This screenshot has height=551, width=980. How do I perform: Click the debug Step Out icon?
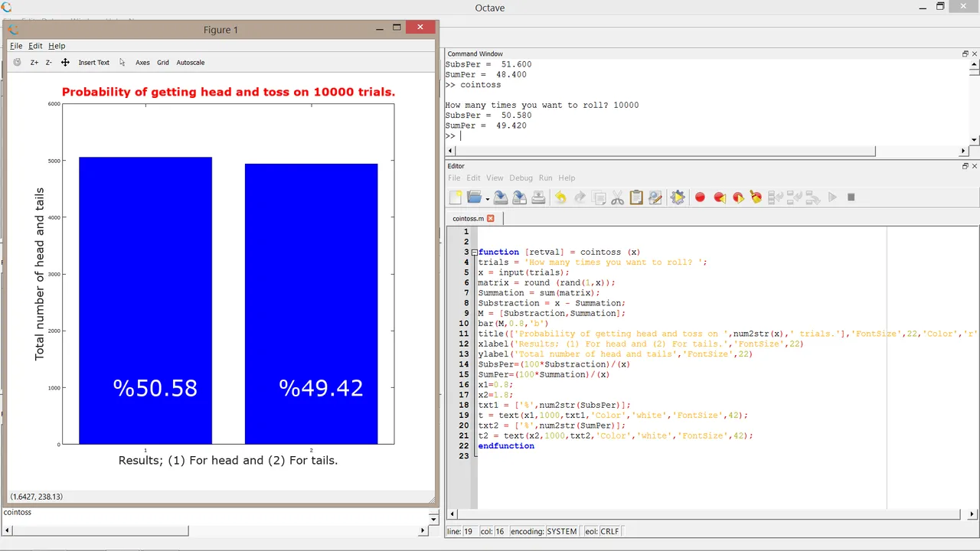[x=813, y=197]
